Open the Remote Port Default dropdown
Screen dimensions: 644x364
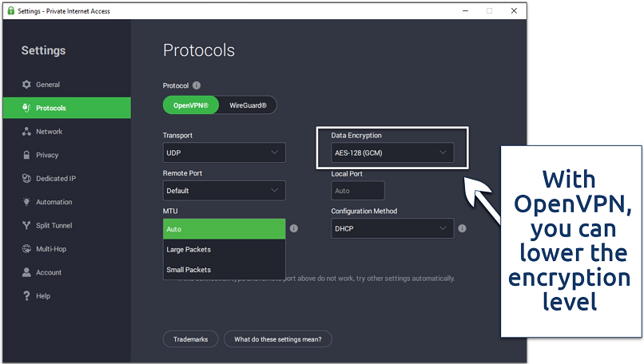[x=225, y=191]
